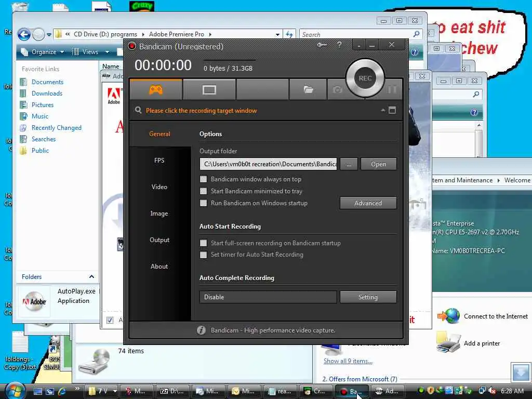Click Show desktop icon in Quick Launch
Image resolution: width=532 pixels, height=399 pixels.
37,391
